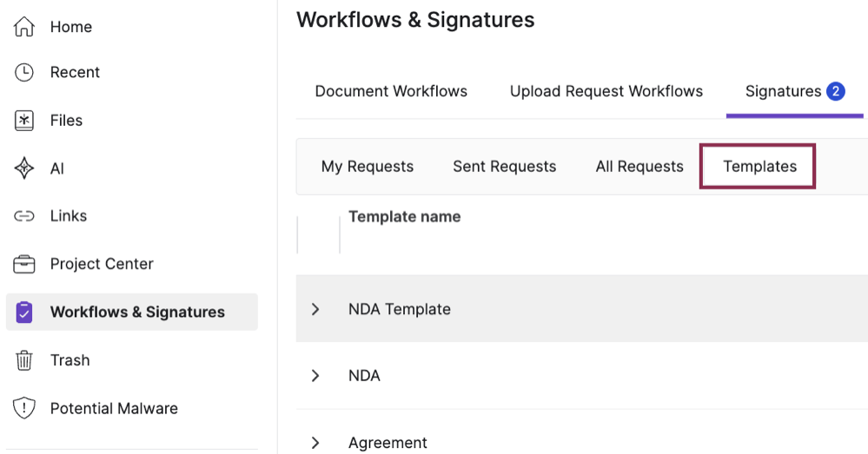Select the Potential Malware shield icon

coord(24,408)
